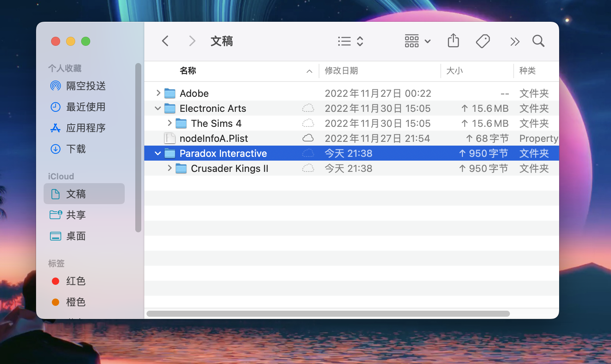Open search with the magnifier icon
The width and height of the screenshot is (611, 364).
point(538,41)
